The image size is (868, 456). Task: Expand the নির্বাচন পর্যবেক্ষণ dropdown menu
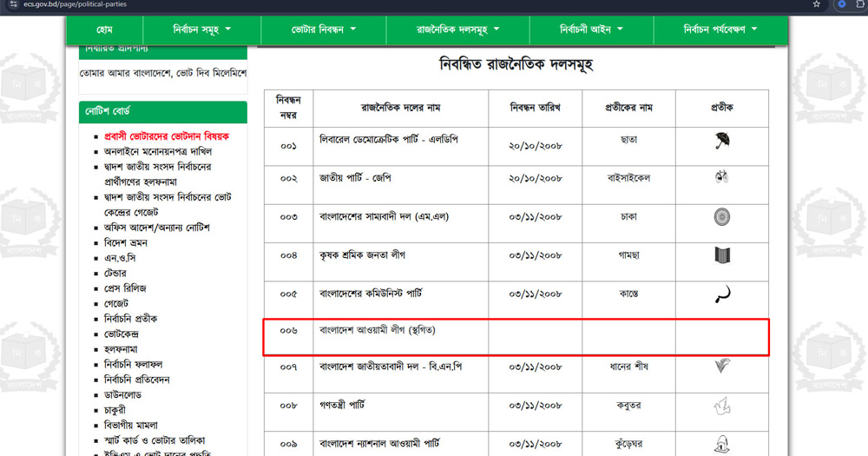(720, 30)
